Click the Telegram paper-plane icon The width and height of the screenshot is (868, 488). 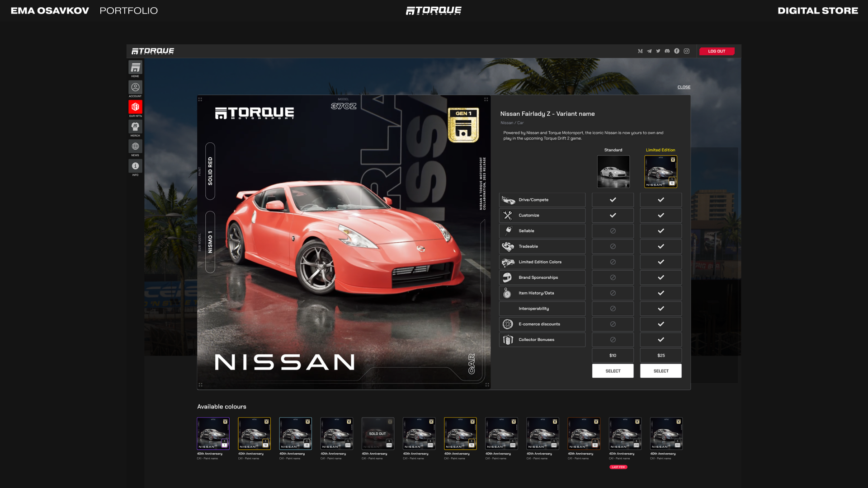pyautogui.click(x=649, y=51)
